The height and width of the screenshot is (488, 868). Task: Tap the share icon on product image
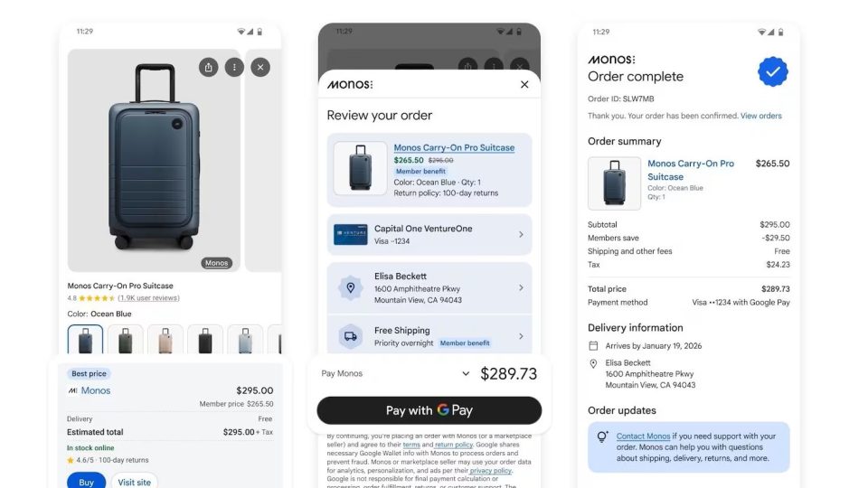pos(209,67)
